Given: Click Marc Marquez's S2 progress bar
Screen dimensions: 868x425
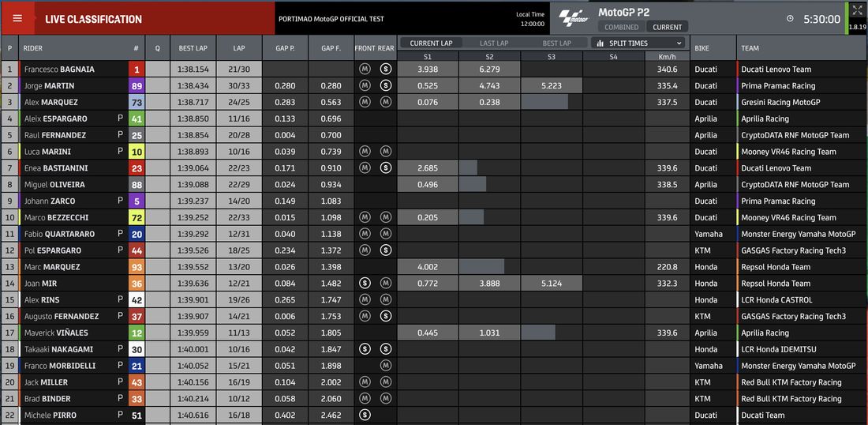Looking at the screenshot, I should 481,266.
